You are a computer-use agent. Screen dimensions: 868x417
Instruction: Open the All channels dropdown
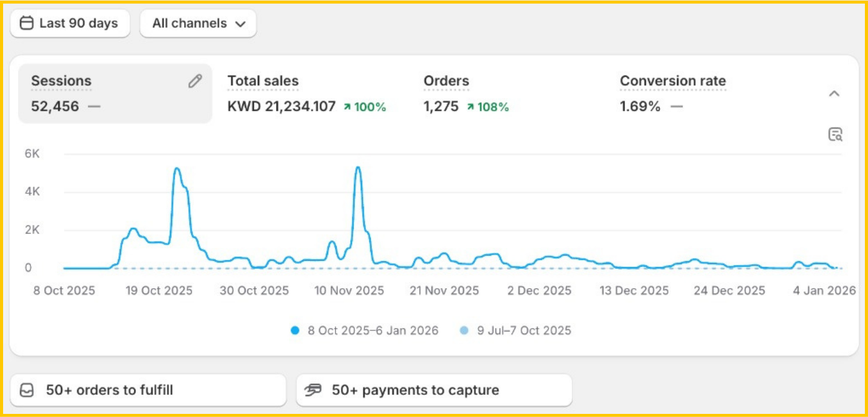pyautogui.click(x=198, y=24)
